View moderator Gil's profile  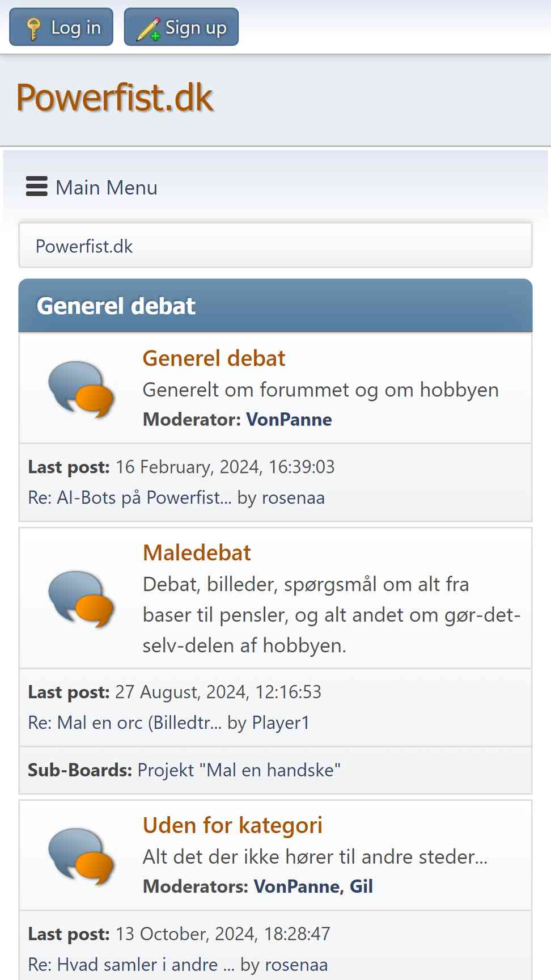(361, 886)
